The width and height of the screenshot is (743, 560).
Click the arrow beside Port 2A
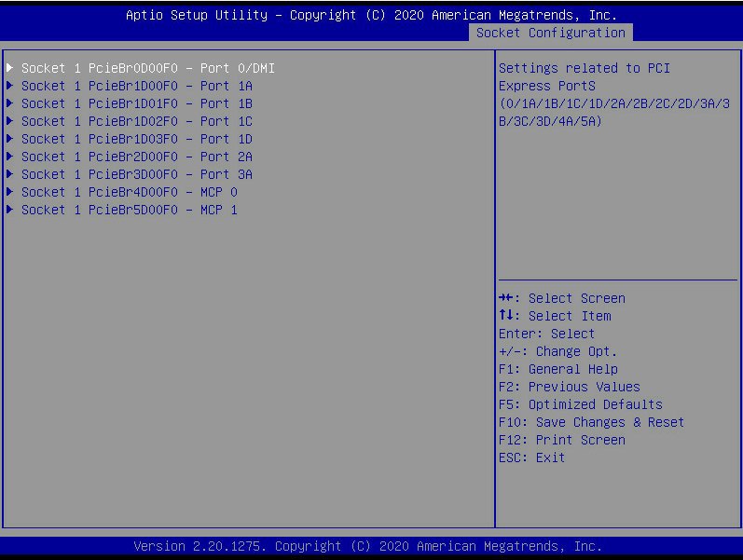(9, 157)
